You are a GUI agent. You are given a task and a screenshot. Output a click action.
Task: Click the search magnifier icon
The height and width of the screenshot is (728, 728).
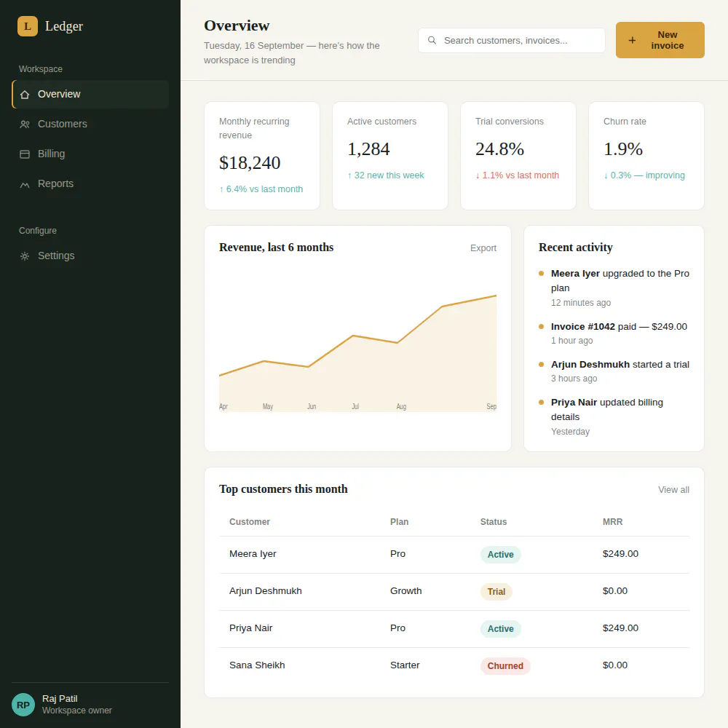click(432, 40)
